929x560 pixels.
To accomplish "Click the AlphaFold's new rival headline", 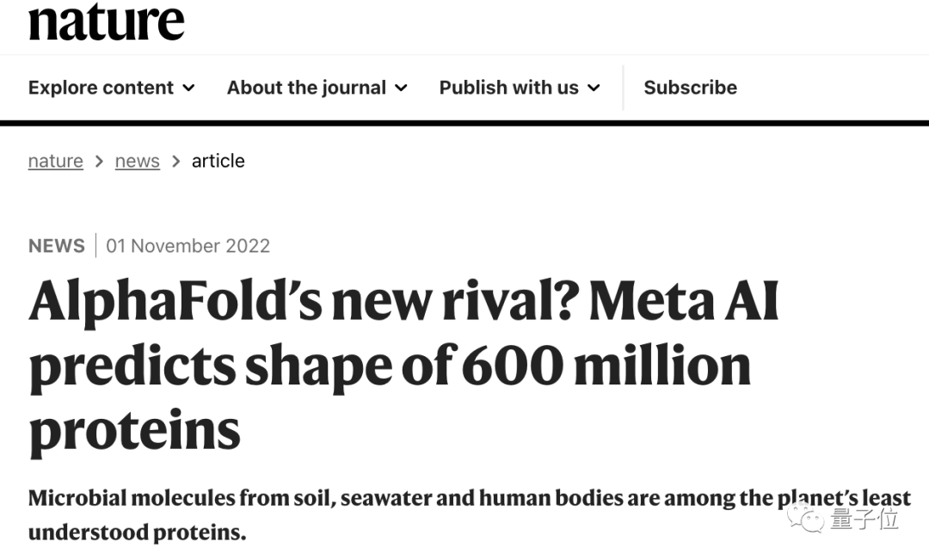I will [x=403, y=364].
